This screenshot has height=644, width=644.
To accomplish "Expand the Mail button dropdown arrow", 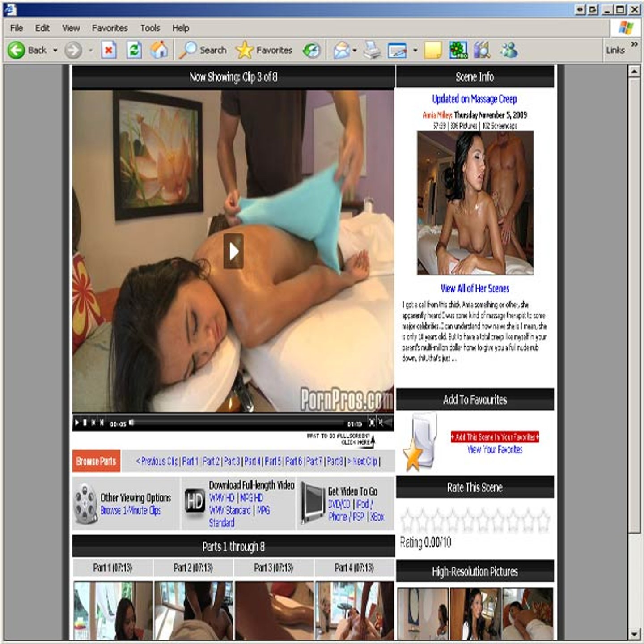I will tap(355, 50).
